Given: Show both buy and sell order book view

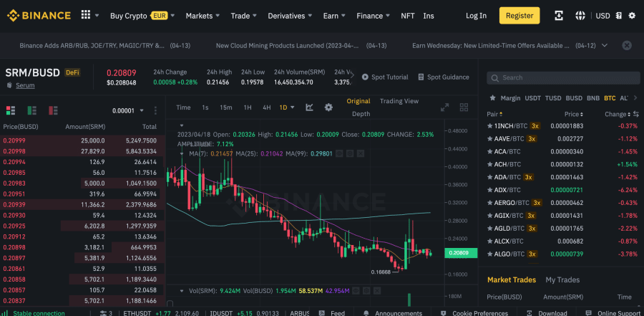Looking at the screenshot, I should (11, 110).
